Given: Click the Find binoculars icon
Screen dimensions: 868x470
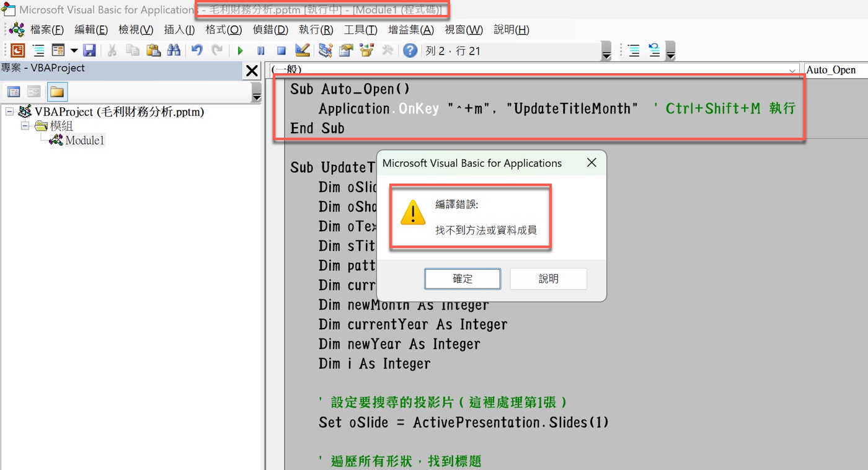Looking at the screenshot, I should tap(174, 51).
